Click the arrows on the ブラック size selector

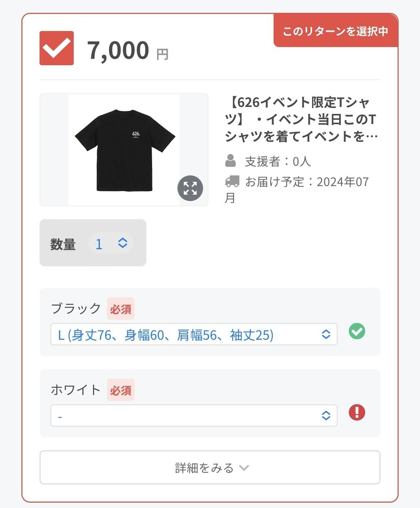326,334
